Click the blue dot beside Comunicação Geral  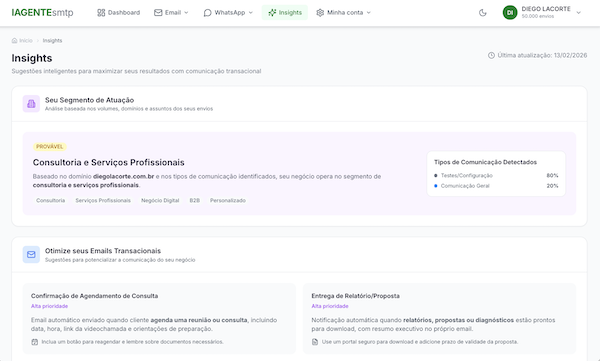click(435, 186)
